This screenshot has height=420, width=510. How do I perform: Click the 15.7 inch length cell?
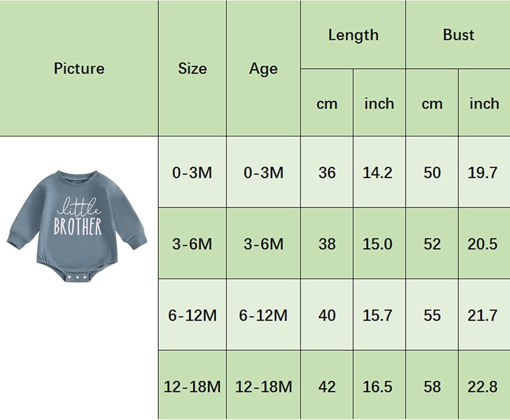379,315
